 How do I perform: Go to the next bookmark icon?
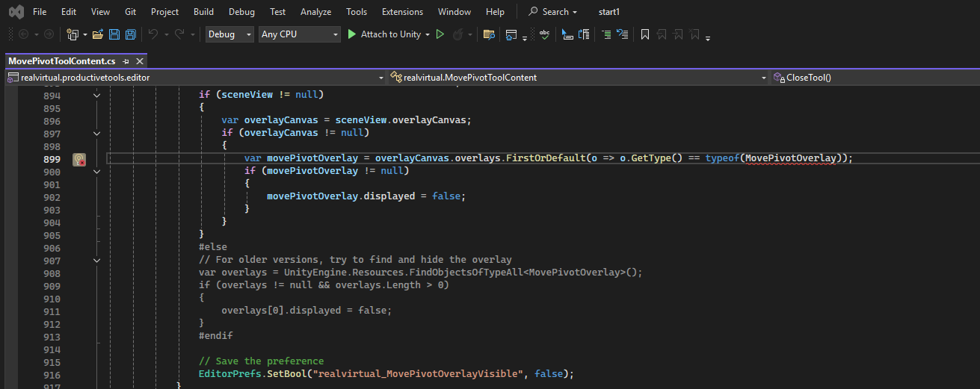[x=678, y=34]
